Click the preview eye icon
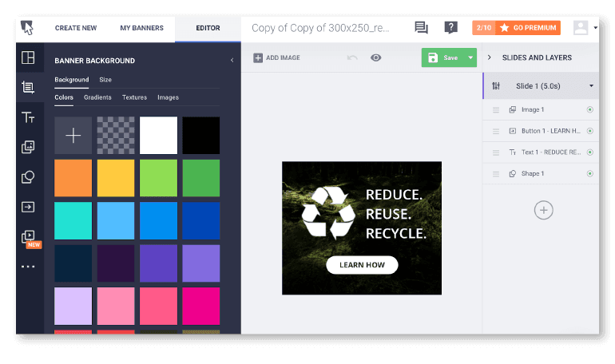 pyautogui.click(x=375, y=57)
